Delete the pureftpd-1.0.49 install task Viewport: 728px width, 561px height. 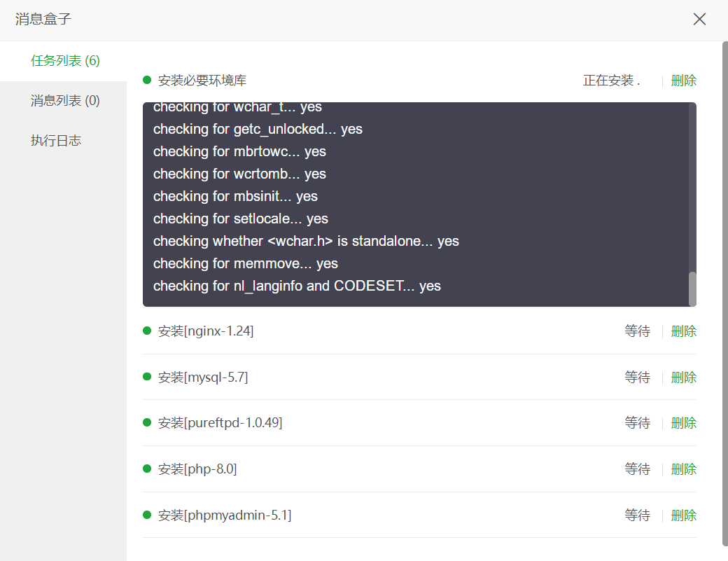coord(683,423)
